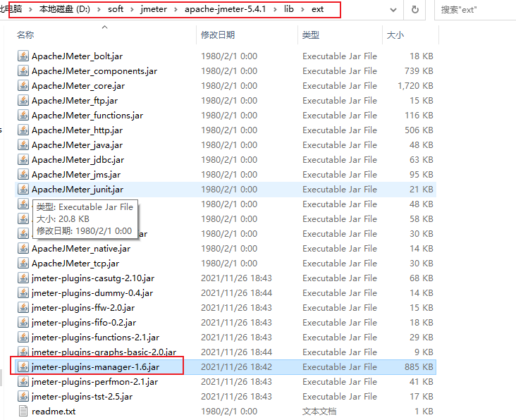Expand the chevron after 本地磁盘 (D:)
Screen dimensions: 516x420
99,10
